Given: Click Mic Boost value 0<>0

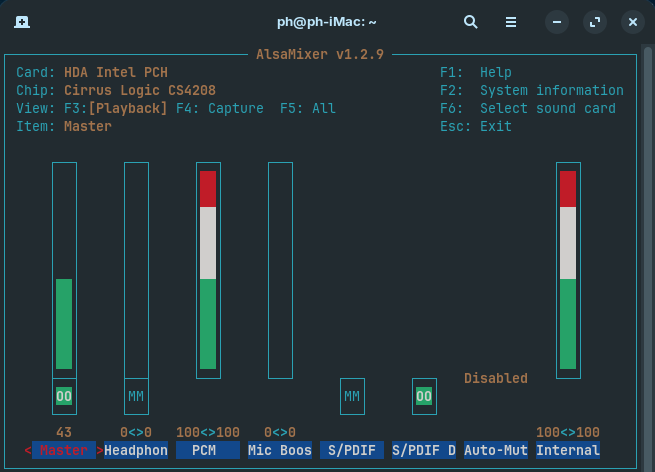Looking at the screenshot, I should (280, 432).
